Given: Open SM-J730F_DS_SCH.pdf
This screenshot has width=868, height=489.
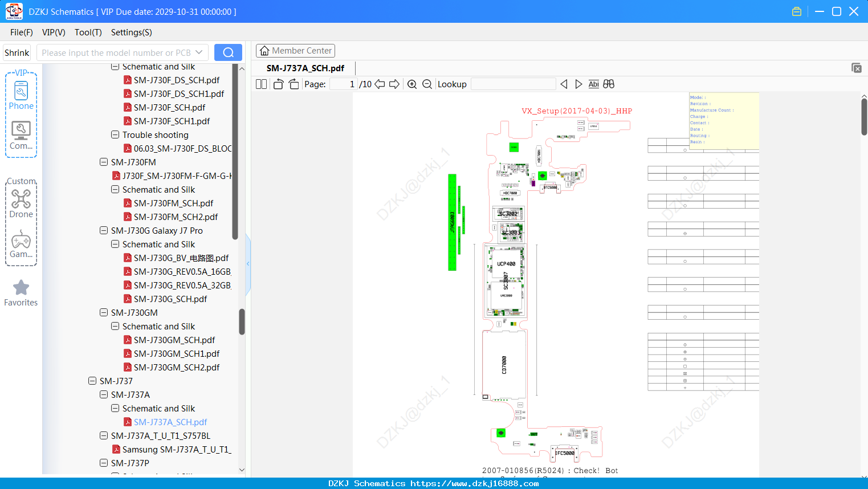Looking at the screenshot, I should point(177,80).
